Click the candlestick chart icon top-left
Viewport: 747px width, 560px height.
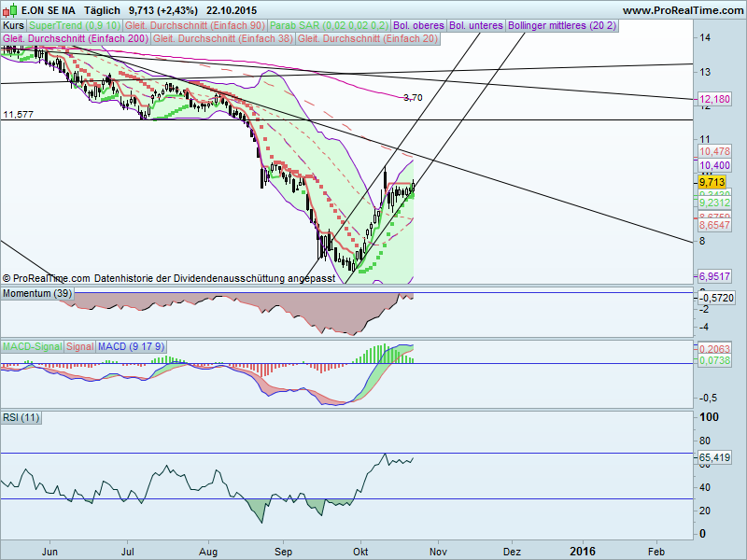point(9,9)
